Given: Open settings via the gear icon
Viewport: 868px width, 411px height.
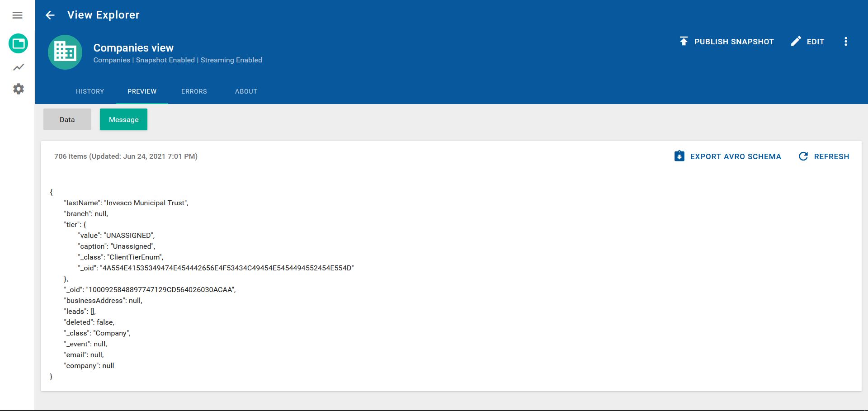Looking at the screenshot, I should tap(18, 89).
